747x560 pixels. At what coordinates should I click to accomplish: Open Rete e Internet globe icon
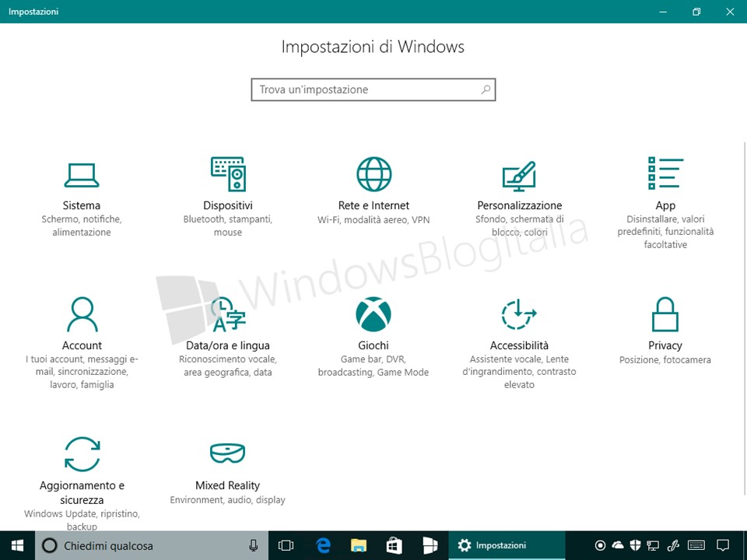[374, 174]
